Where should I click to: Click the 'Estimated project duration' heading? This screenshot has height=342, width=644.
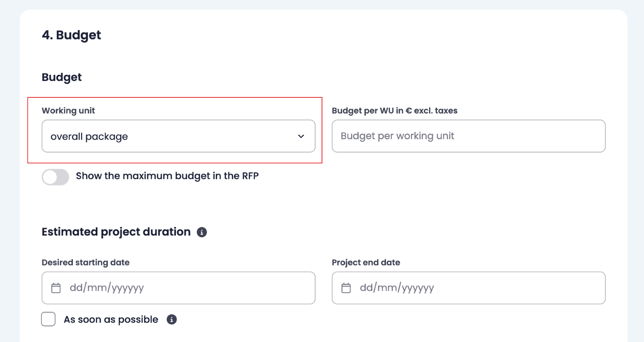[x=116, y=232]
